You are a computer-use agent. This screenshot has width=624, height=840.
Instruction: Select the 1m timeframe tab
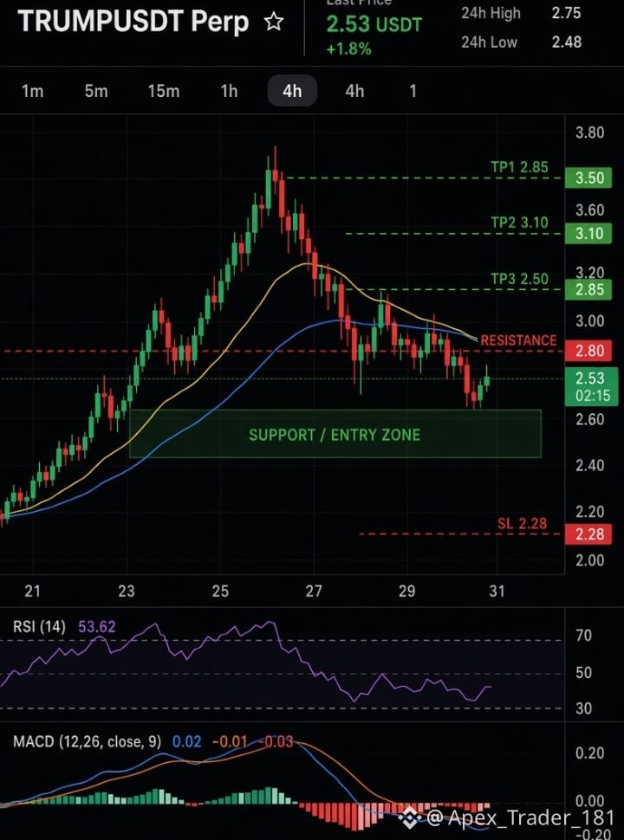[32, 91]
